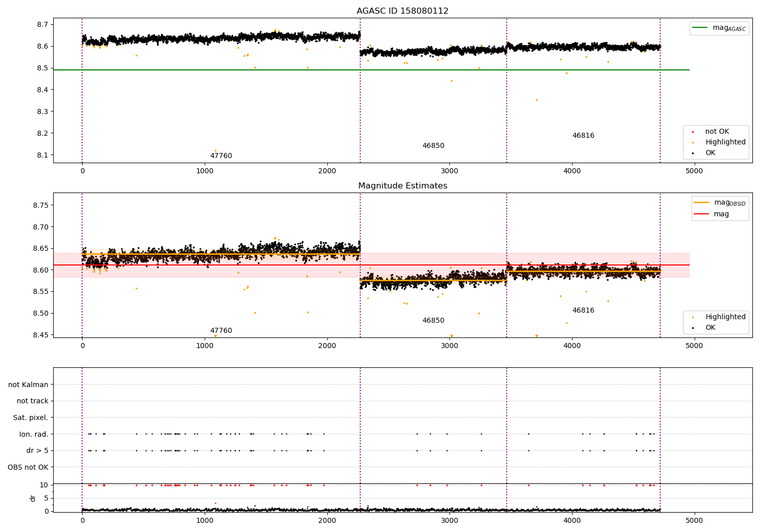The height and width of the screenshot is (532, 760).
Task: Click the orange outlier point near 8.12 magnitude
Action: click(x=215, y=150)
